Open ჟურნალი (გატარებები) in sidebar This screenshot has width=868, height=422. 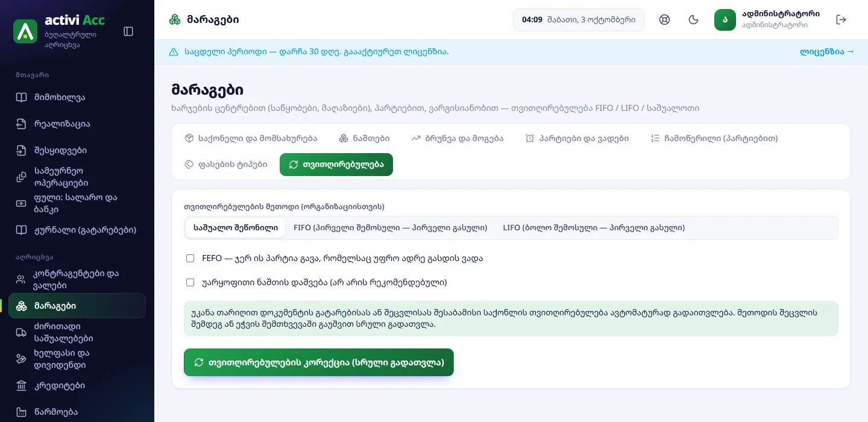tap(77, 230)
